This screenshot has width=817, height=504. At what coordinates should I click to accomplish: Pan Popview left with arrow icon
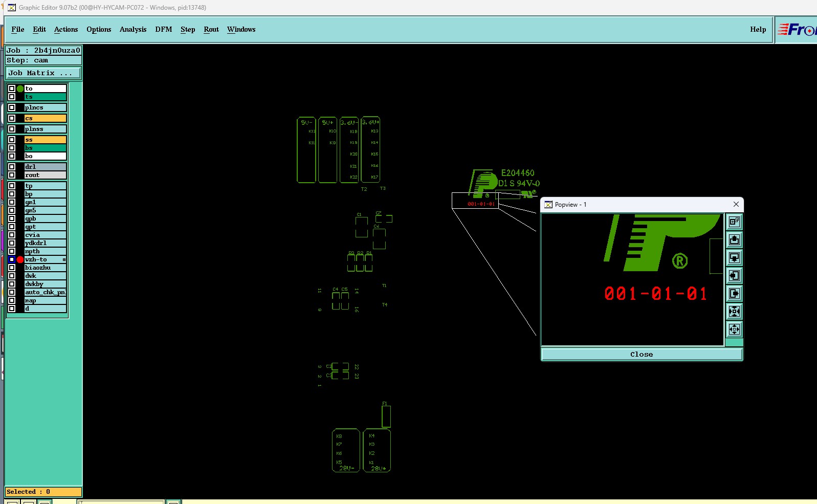click(x=734, y=275)
